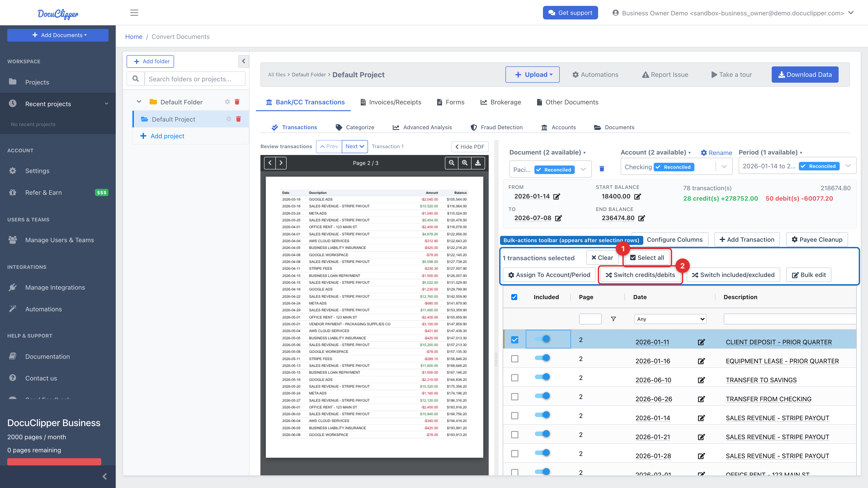The height and width of the screenshot is (488, 868).
Task: Click Switch credits/debits button
Action: 640,275
